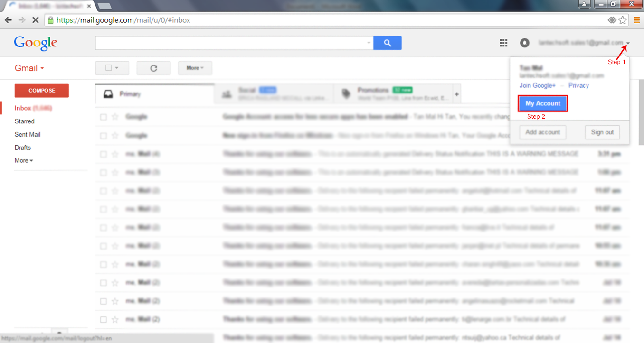This screenshot has height=343, width=644.
Task: Open the Drafts folder
Action: (23, 148)
